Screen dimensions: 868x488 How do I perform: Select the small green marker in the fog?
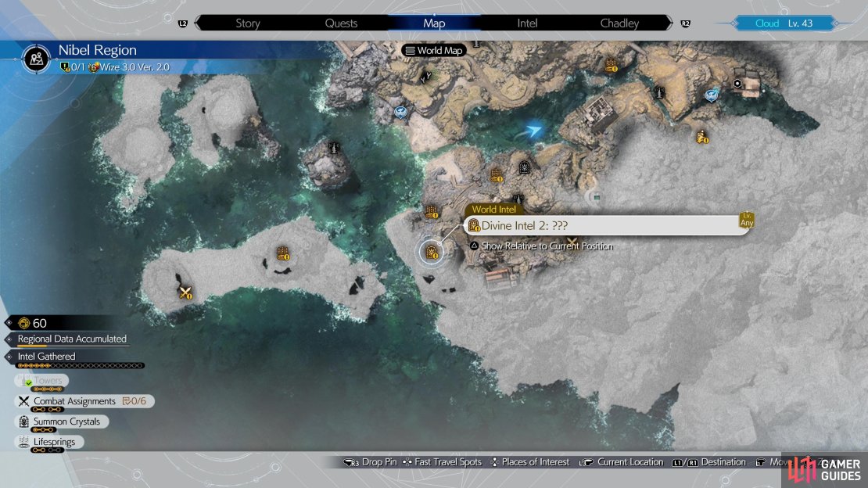597,196
